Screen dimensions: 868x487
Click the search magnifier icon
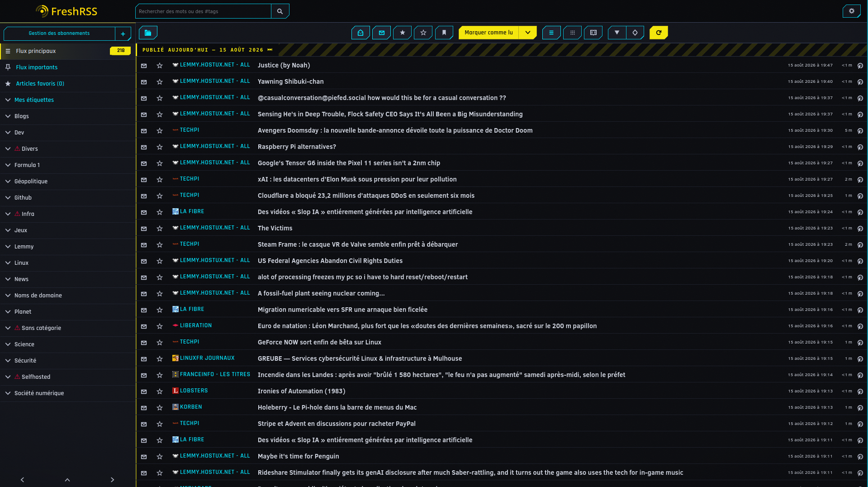click(x=280, y=11)
